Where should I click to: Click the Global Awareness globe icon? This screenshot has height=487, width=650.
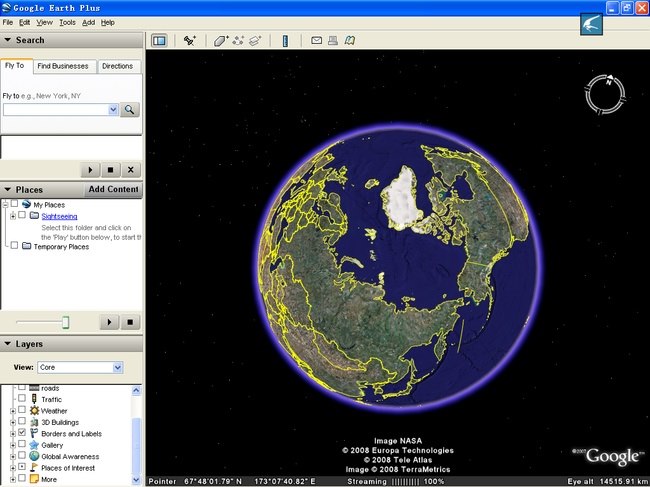coord(34,456)
